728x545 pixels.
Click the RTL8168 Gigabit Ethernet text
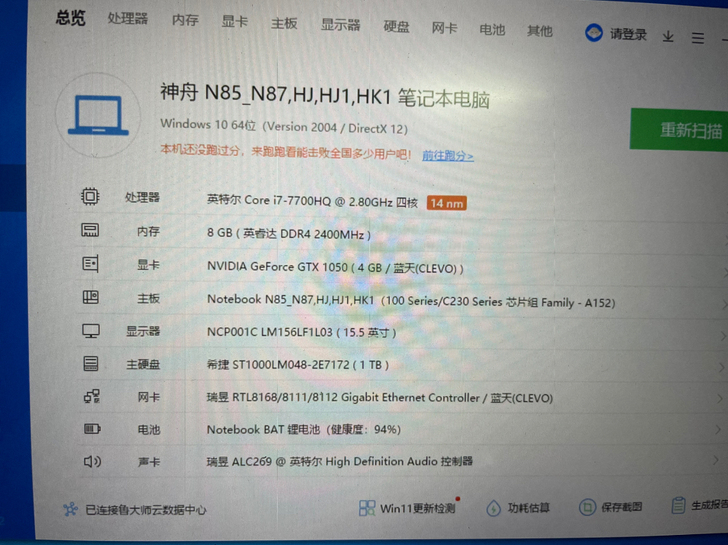(380, 397)
